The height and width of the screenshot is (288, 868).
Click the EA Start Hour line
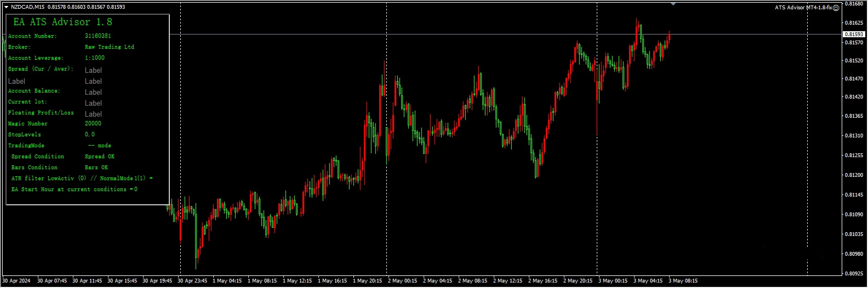[74, 189]
